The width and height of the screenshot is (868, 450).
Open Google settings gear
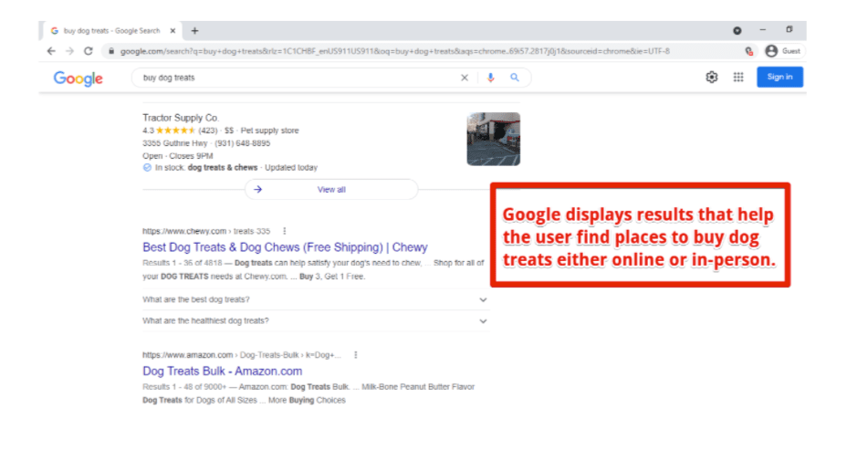[712, 78]
